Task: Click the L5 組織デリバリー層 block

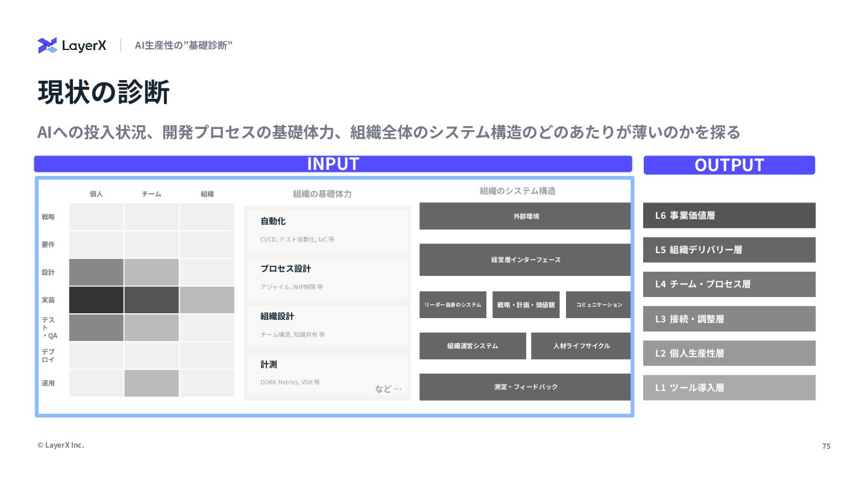Action: [x=729, y=249]
